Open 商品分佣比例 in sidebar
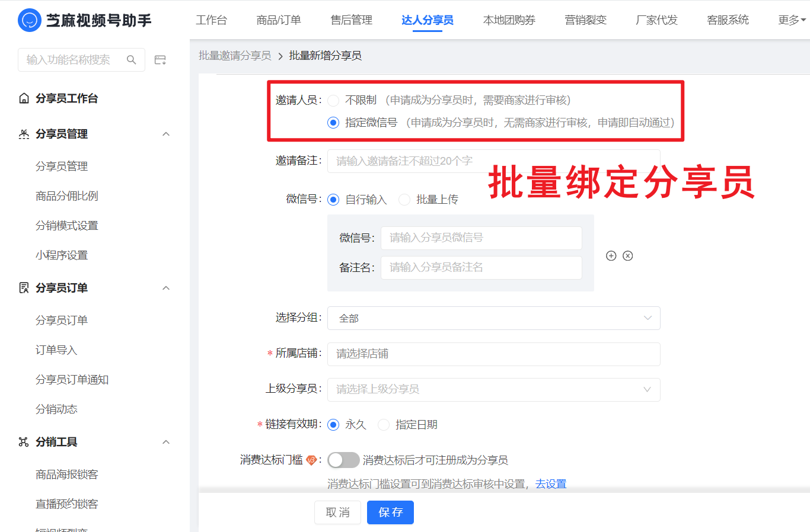Image resolution: width=810 pixels, height=532 pixels. point(67,196)
